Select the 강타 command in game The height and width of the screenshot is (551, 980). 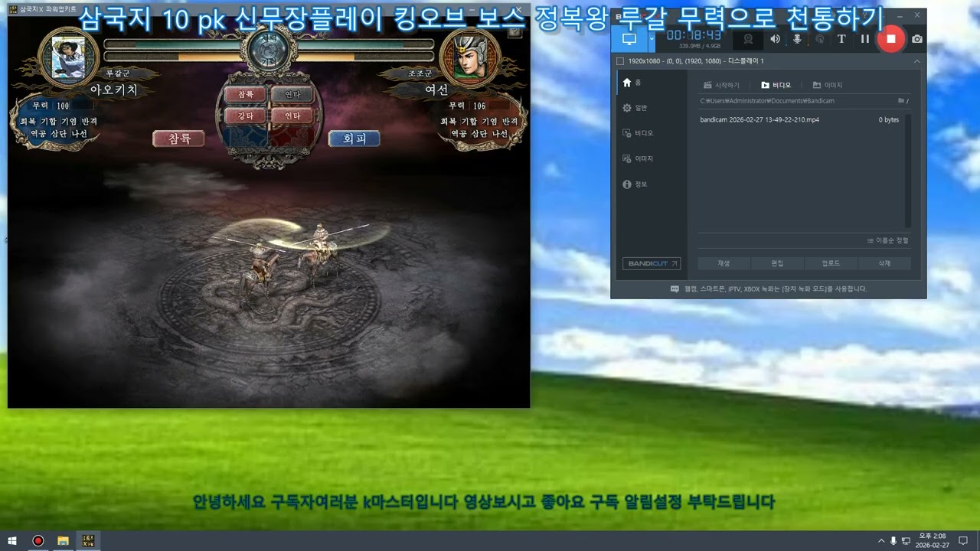point(245,116)
